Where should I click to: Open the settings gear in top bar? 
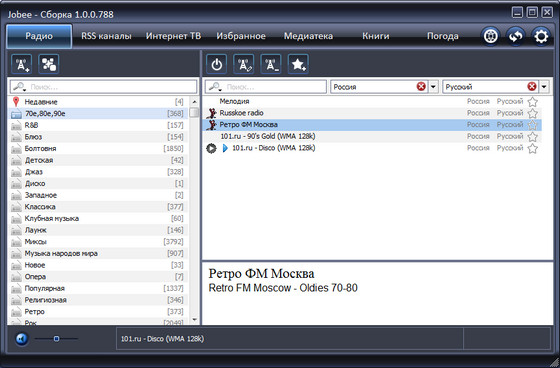tap(541, 36)
